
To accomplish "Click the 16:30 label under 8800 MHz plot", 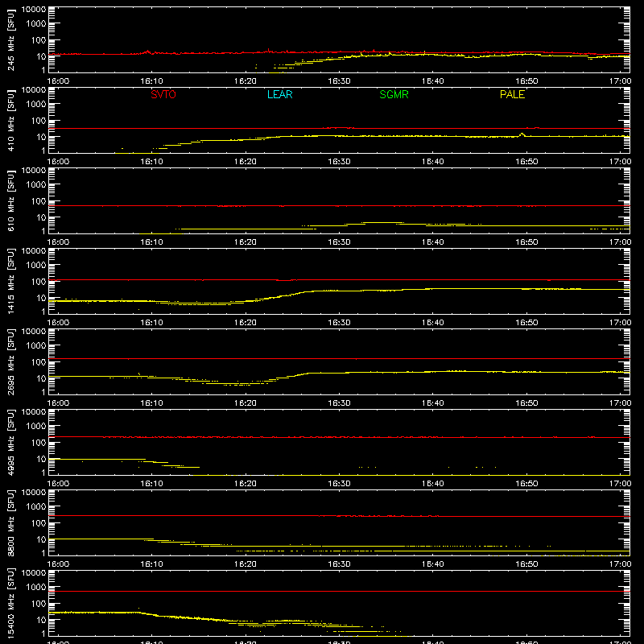I will [339, 564].
